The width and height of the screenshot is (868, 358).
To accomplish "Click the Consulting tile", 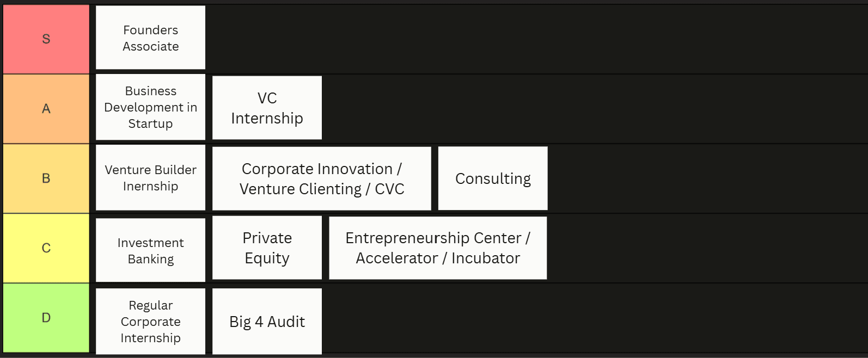I will pyautogui.click(x=493, y=178).
